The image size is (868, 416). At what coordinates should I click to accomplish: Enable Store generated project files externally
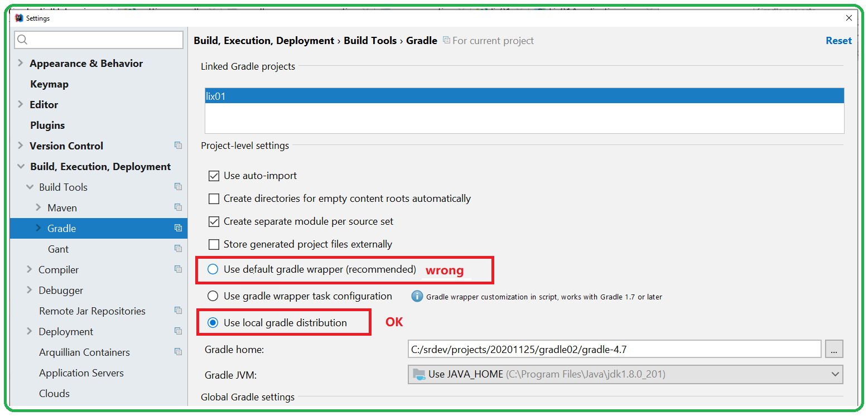[214, 244]
